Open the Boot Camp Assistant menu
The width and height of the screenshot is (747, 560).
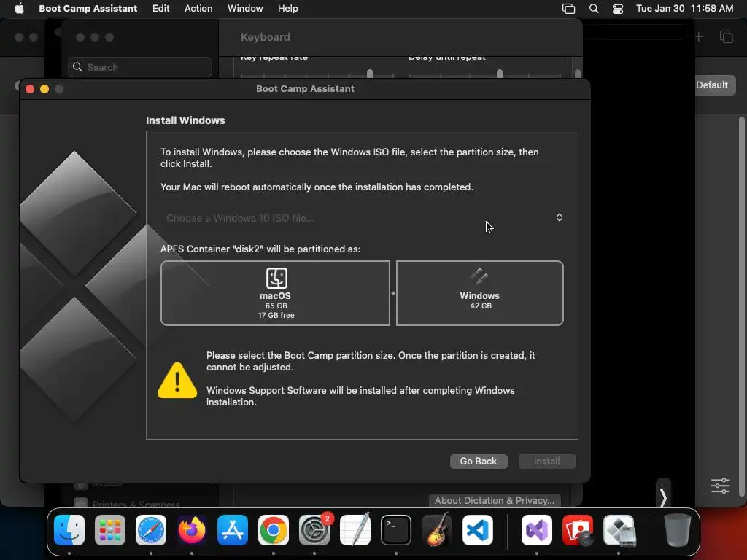[x=88, y=8]
